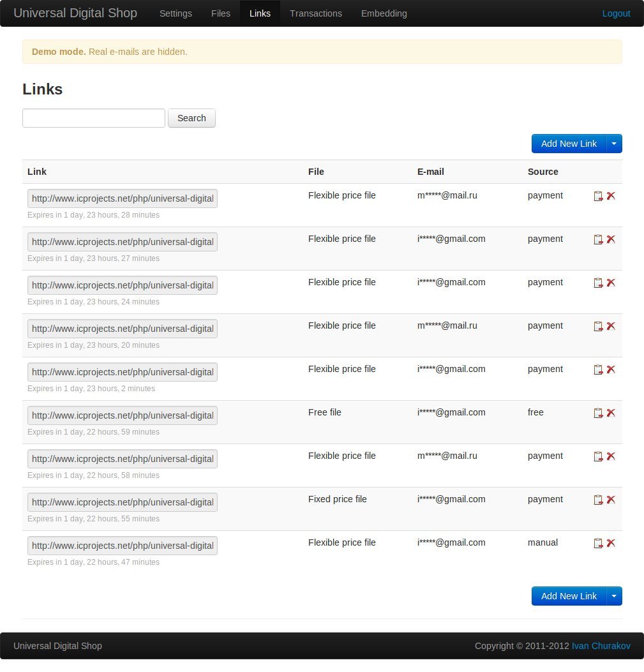
Task: Click the Logout link
Action: point(616,13)
